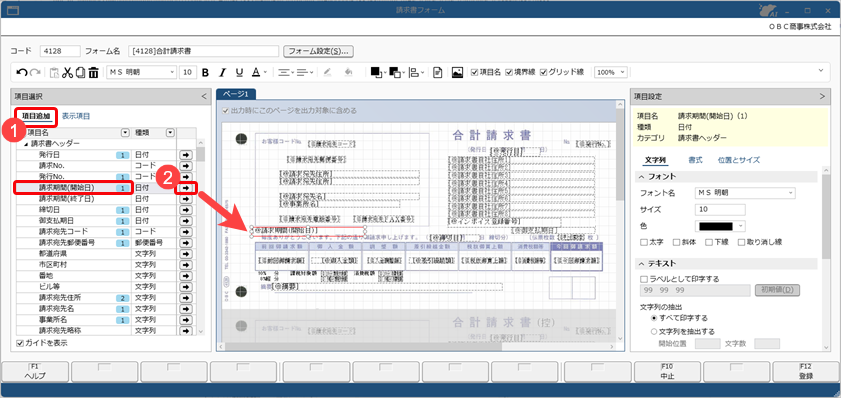Open the black font color picker in settings
Screen dimensions: 841x398
[x=720, y=226]
